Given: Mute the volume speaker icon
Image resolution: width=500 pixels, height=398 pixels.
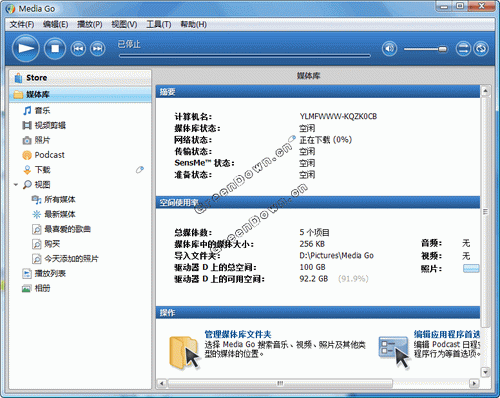Looking at the screenshot, I should coord(389,49).
